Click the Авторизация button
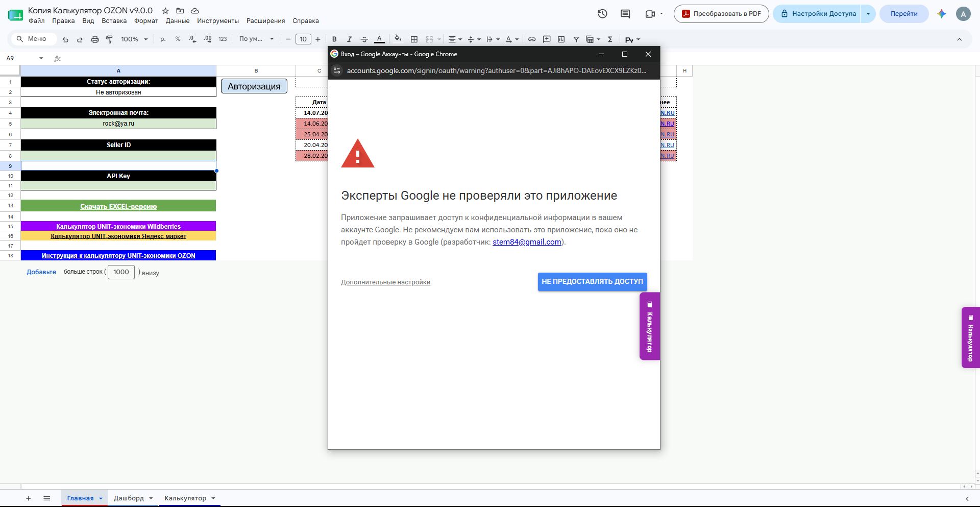 (x=254, y=86)
